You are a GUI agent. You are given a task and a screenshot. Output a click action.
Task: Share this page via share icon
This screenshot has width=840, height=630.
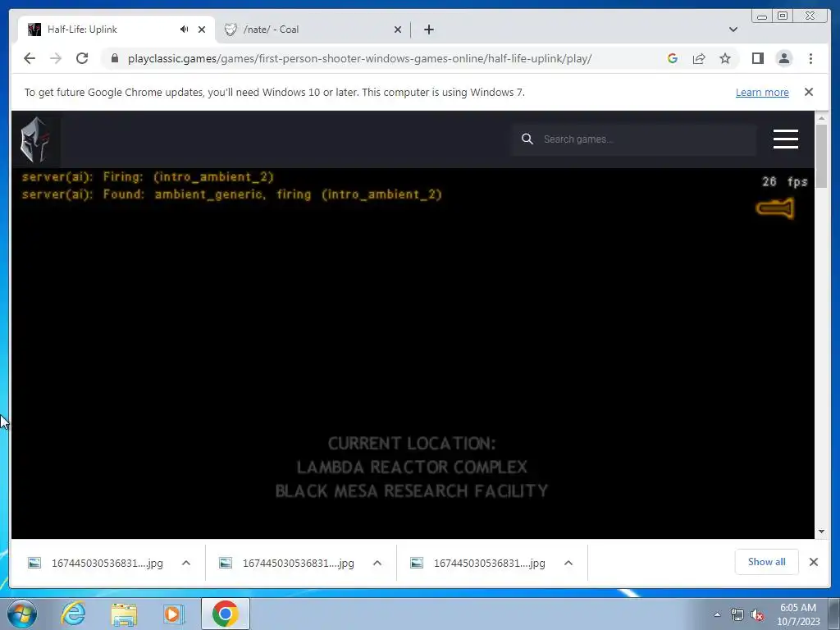[699, 58]
